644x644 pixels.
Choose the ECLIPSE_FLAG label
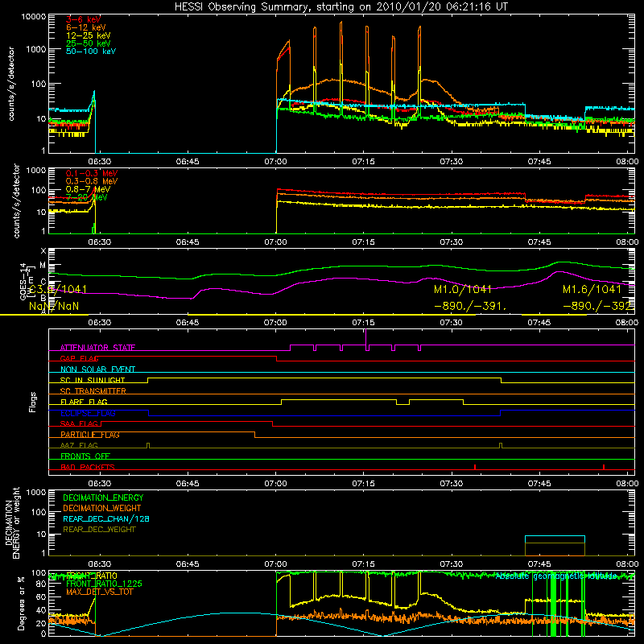88,413
